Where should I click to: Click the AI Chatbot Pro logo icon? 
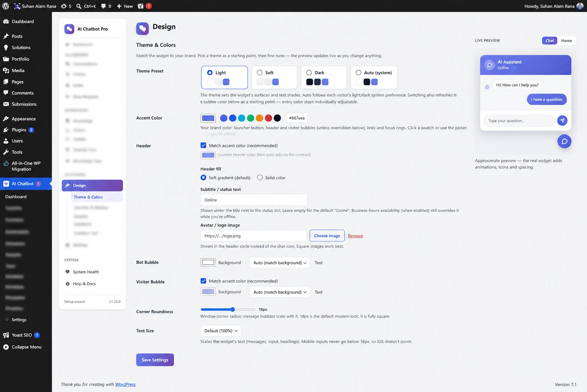tap(69, 29)
